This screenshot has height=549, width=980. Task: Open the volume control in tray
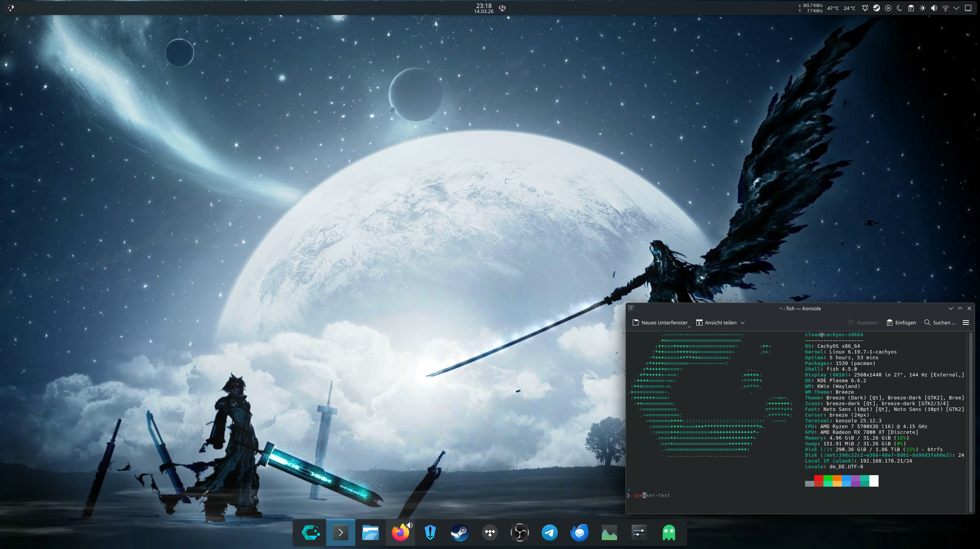934,8
